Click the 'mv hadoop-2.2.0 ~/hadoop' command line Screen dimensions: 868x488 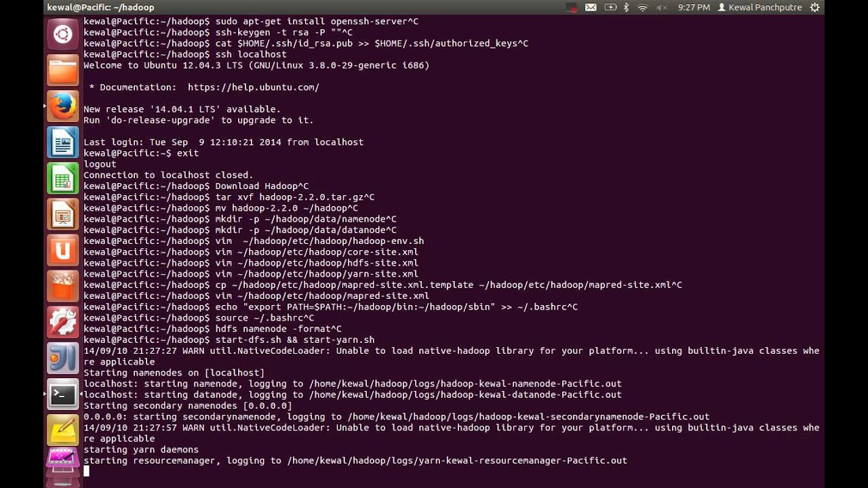point(220,208)
